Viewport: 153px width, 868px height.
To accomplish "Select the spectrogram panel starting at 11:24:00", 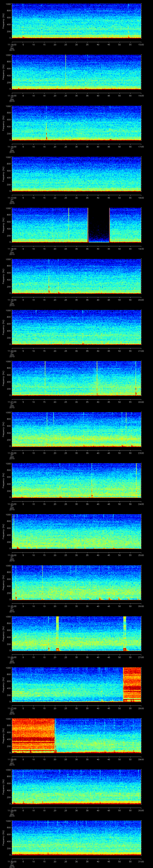I will pyautogui.click(x=77, y=531).
